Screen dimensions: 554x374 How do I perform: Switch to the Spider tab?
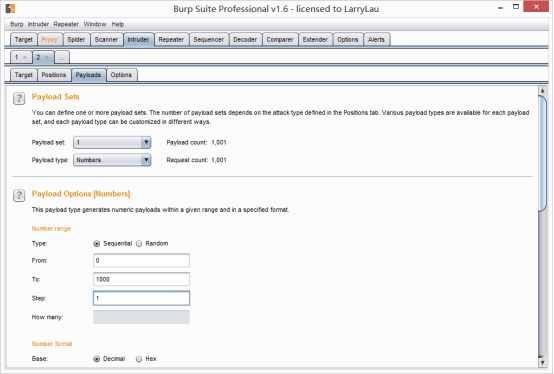pyautogui.click(x=76, y=40)
